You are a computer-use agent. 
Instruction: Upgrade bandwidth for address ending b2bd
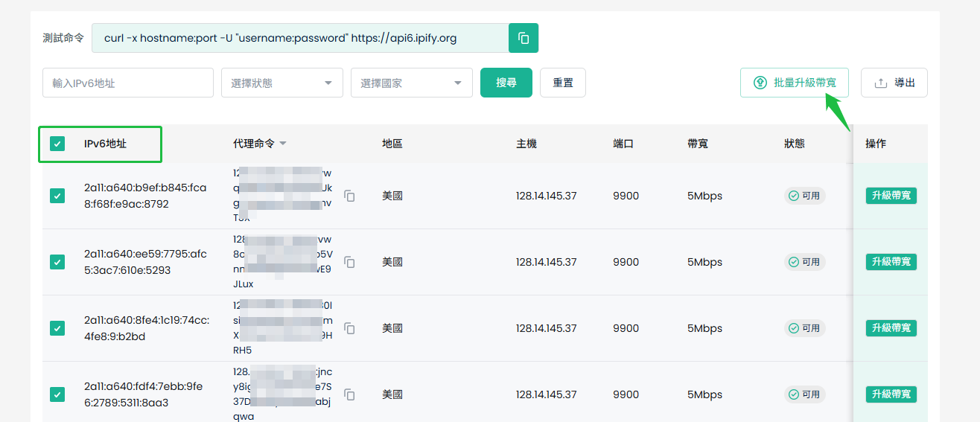point(891,328)
